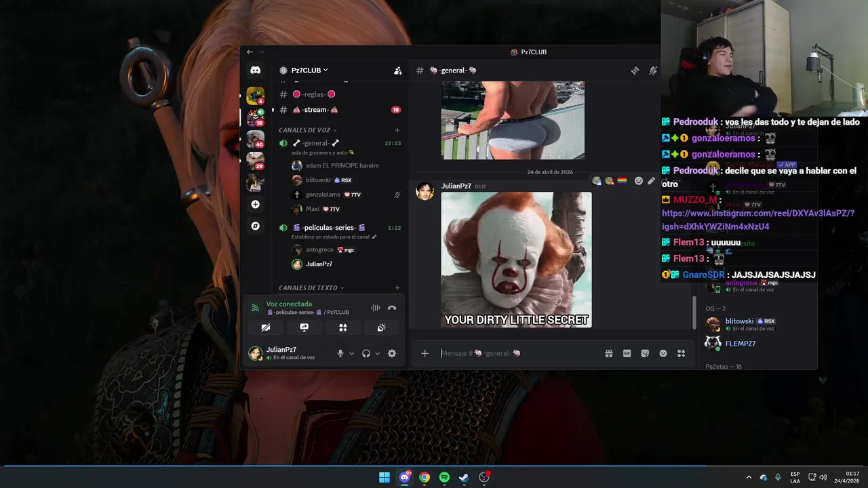Open Steam from the taskbar
Image resolution: width=868 pixels, height=488 pixels.
pyautogui.click(x=464, y=477)
